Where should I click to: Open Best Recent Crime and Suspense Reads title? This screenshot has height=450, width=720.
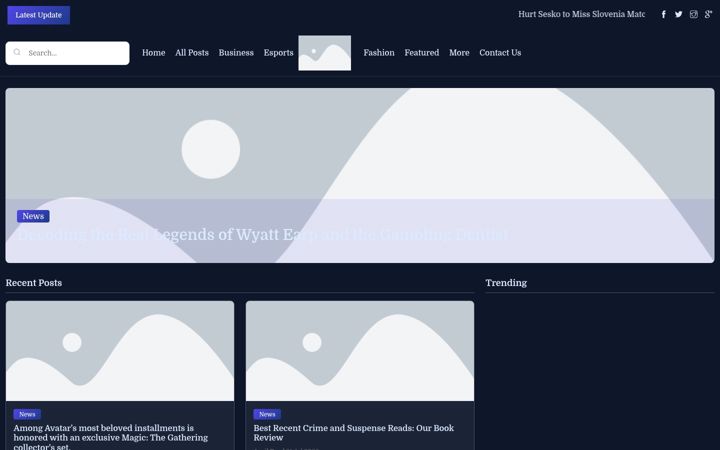tap(354, 433)
